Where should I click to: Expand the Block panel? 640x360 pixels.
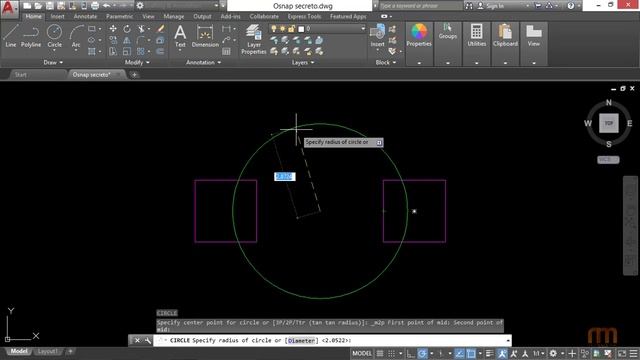tap(386, 62)
